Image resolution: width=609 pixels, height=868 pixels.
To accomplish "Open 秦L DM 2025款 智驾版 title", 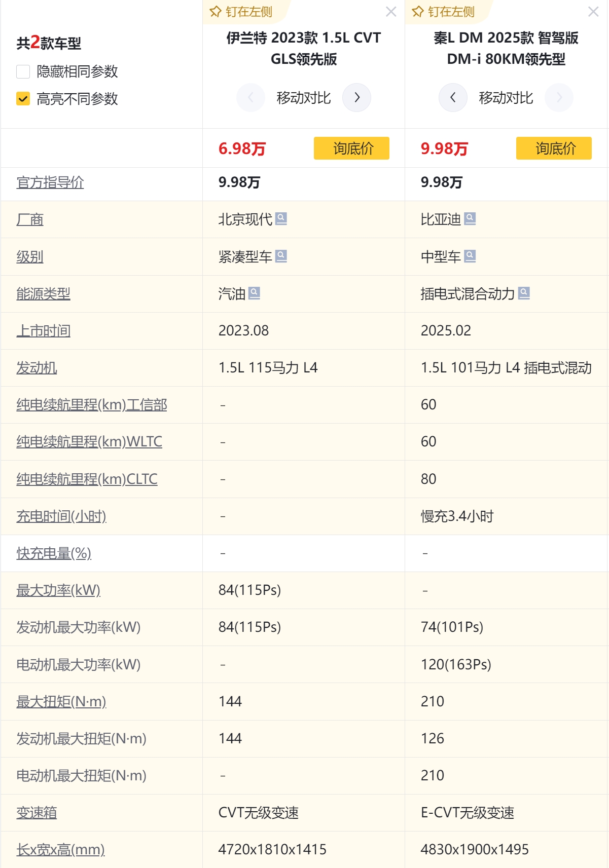I will click(x=506, y=48).
